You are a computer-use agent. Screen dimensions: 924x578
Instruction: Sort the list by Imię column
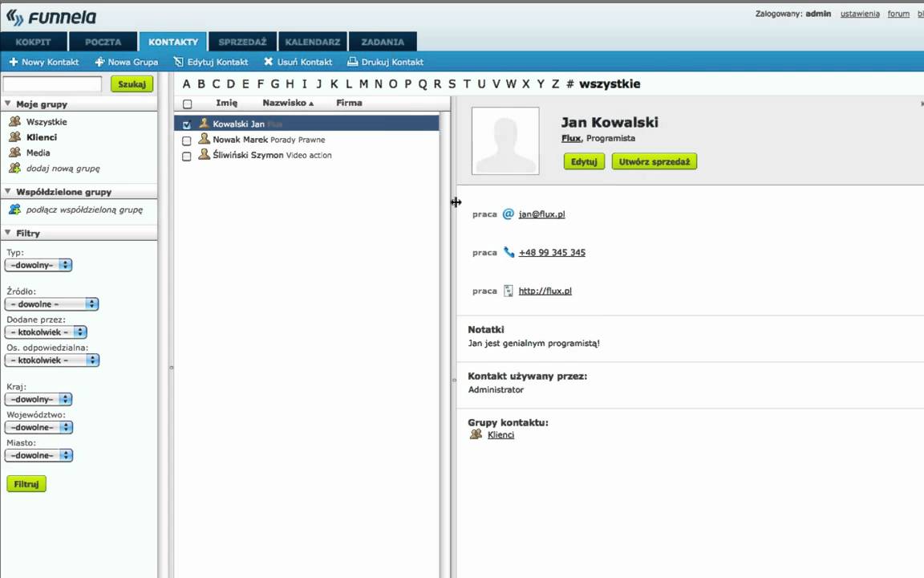point(226,103)
